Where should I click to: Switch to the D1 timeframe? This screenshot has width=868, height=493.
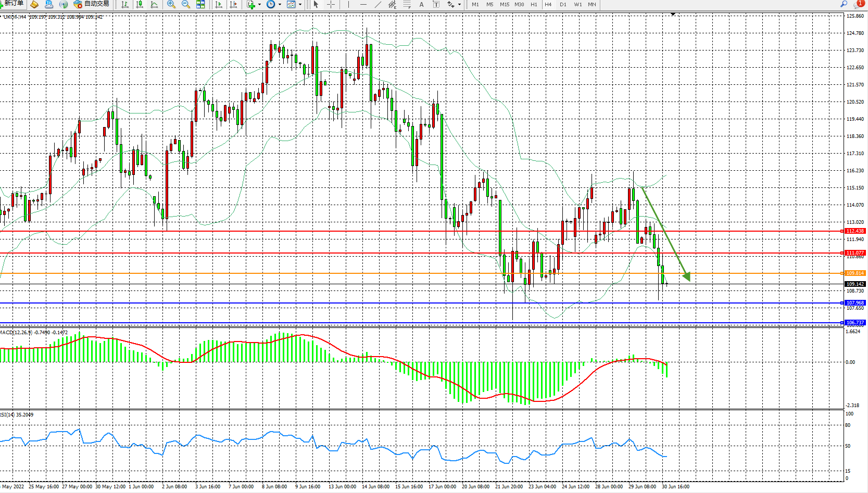(x=563, y=4)
